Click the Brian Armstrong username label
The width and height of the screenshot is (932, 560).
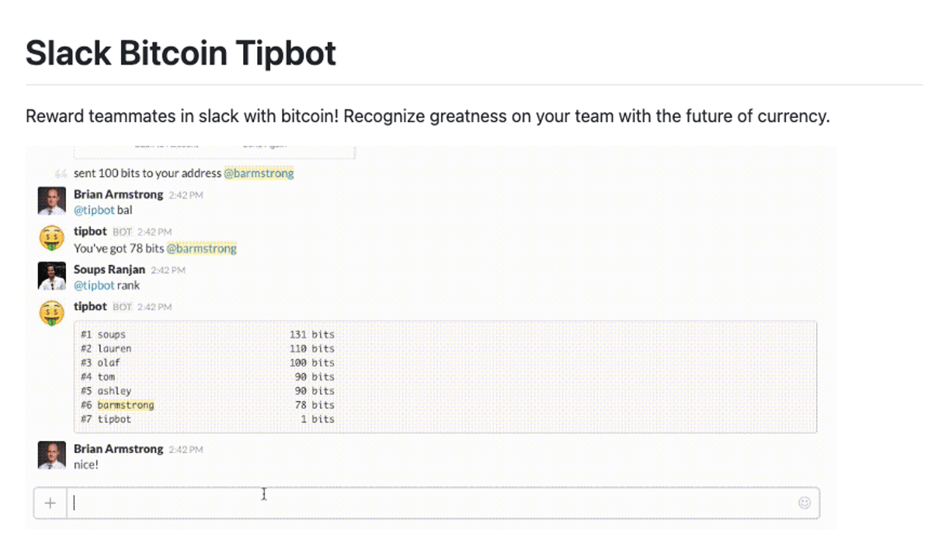[x=117, y=194]
